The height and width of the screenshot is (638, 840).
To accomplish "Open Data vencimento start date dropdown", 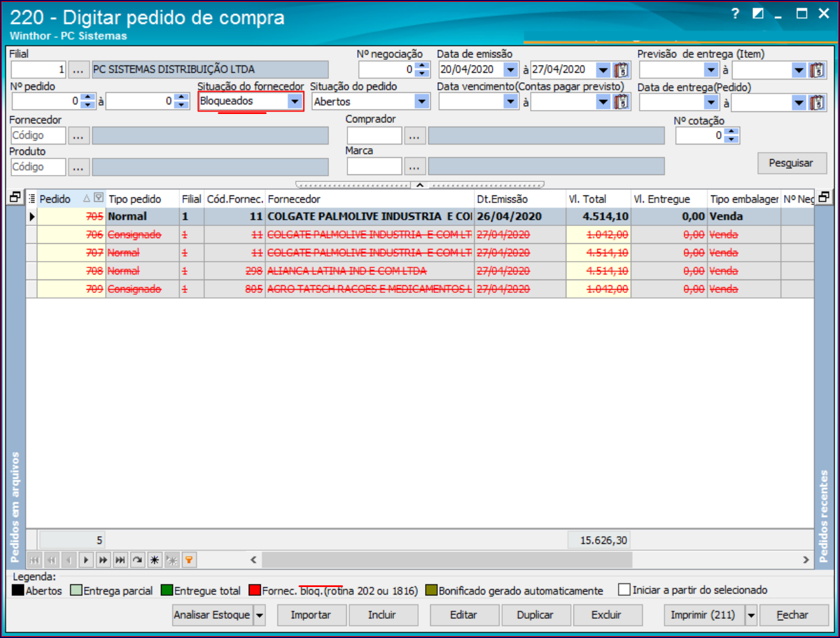I will pos(510,101).
